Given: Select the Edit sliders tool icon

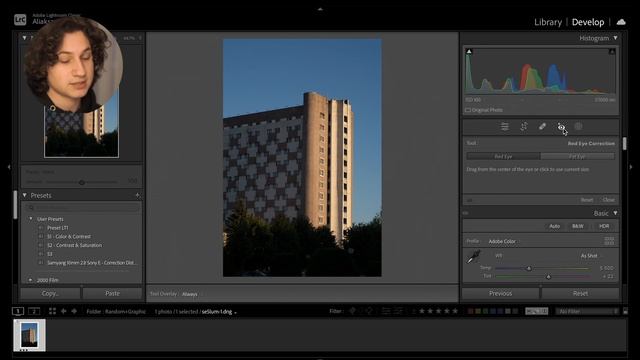Looking at the screenshot, I should 504,127.
